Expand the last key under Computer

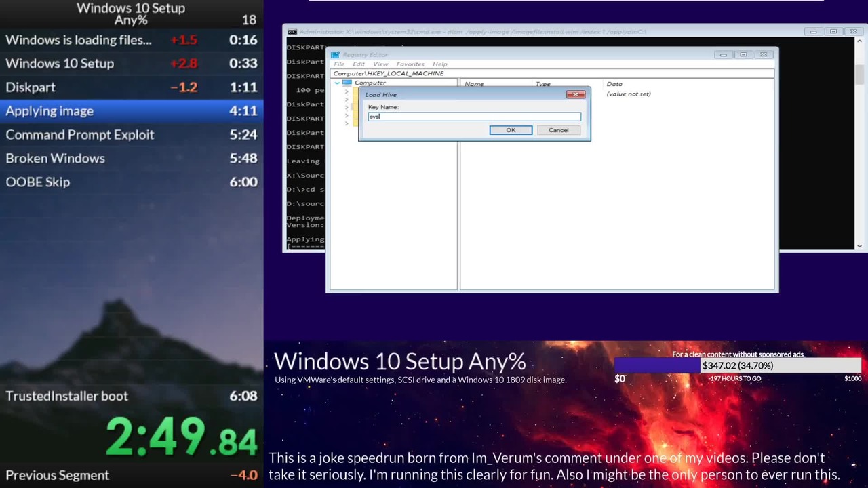[x=347, y=123]
